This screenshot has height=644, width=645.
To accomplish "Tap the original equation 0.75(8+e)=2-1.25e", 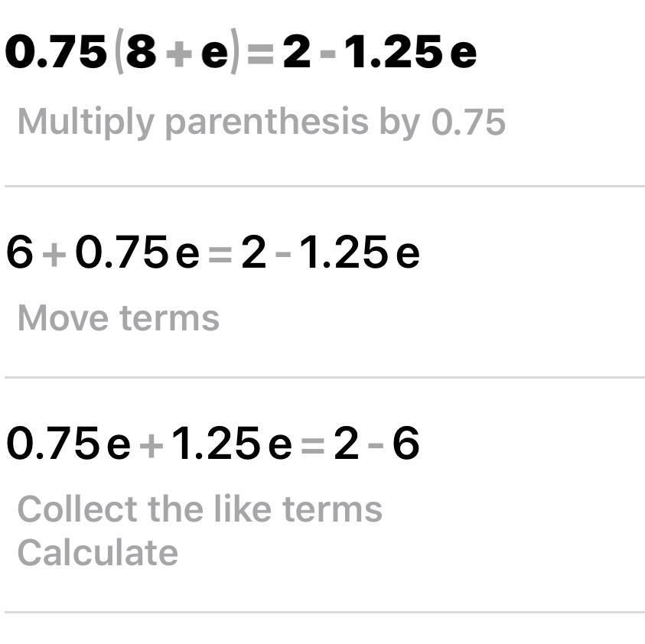I will (x=241, y=51).
